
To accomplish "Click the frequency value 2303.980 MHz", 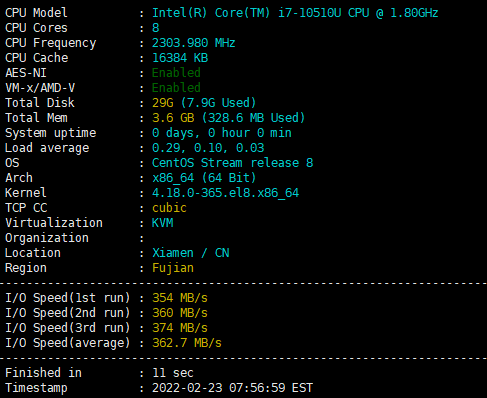I will click(x=194, y=43).
